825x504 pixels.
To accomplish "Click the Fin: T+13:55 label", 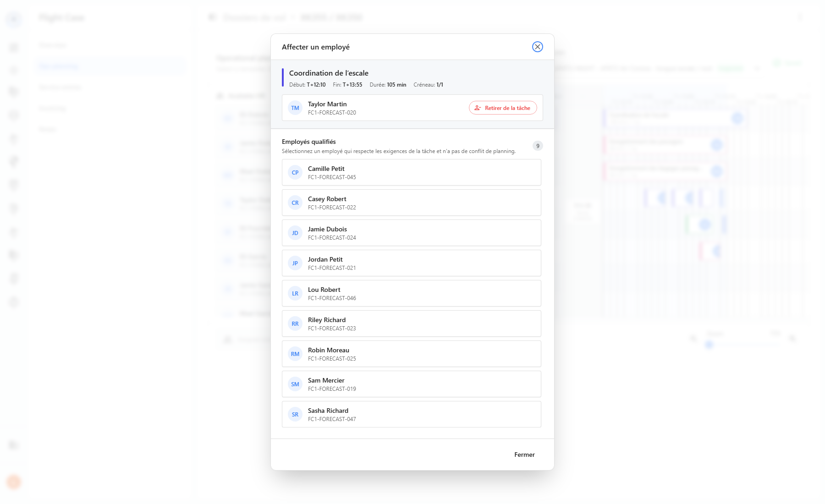I will coord(347,85).
